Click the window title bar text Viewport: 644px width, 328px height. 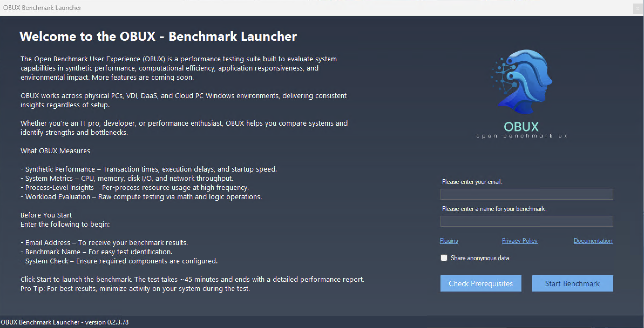[42, 8]
